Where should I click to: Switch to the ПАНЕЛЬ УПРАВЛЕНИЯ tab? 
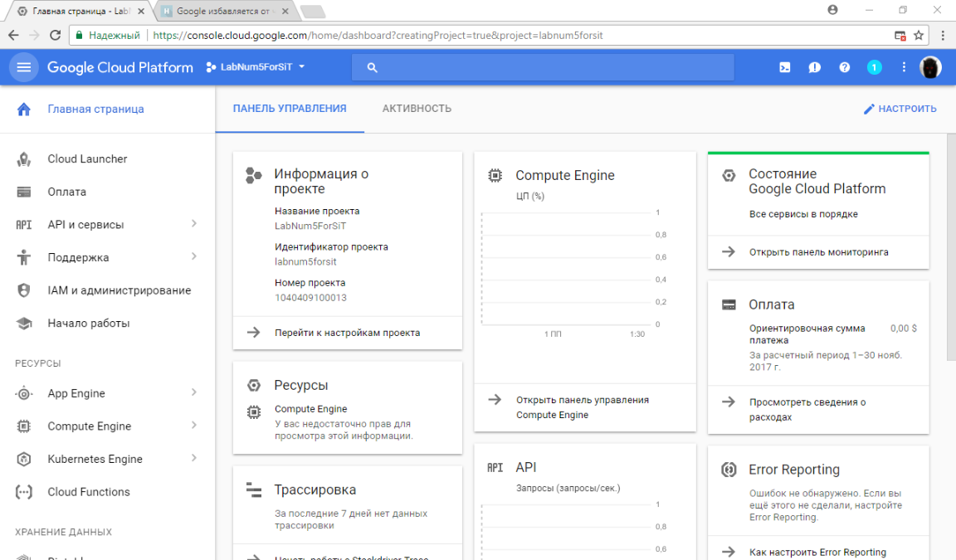[290, 109]
